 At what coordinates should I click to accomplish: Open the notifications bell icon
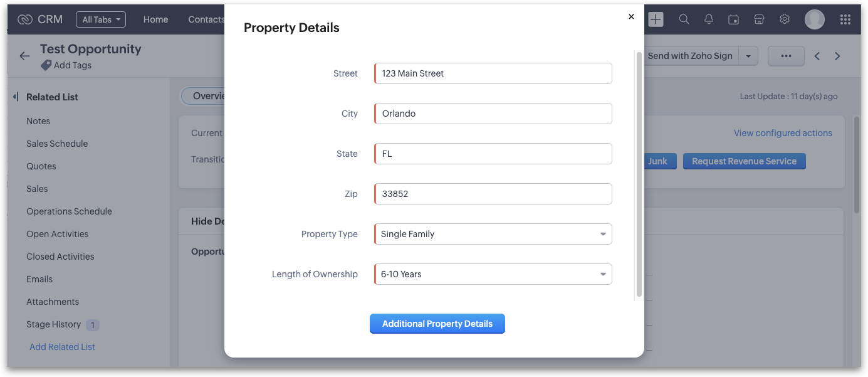click(x=709, y=19)
